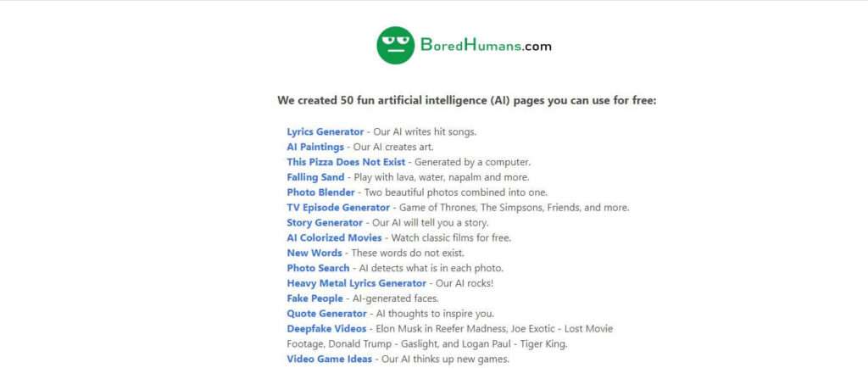Click the 'These words do not exist' text
This screenshot has height=368, width=868.
(408, 253)
